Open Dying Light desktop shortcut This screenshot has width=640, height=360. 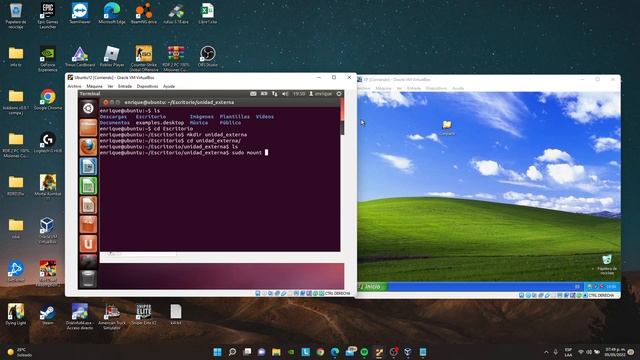(x=16, y=315)
